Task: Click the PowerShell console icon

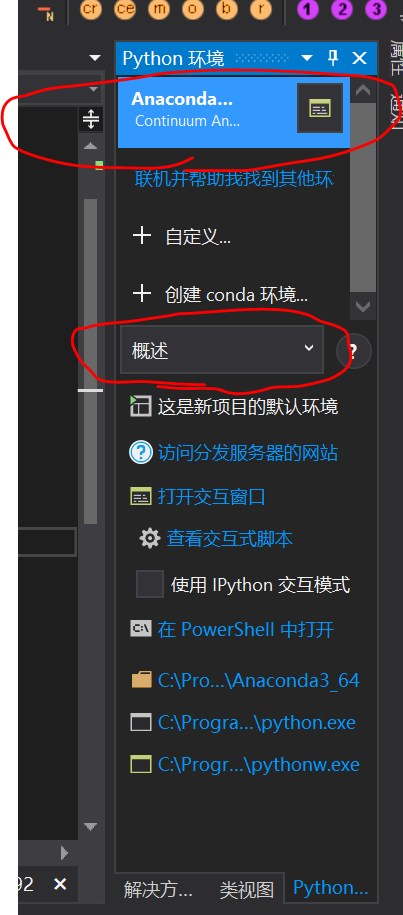Action: [141, 628]
